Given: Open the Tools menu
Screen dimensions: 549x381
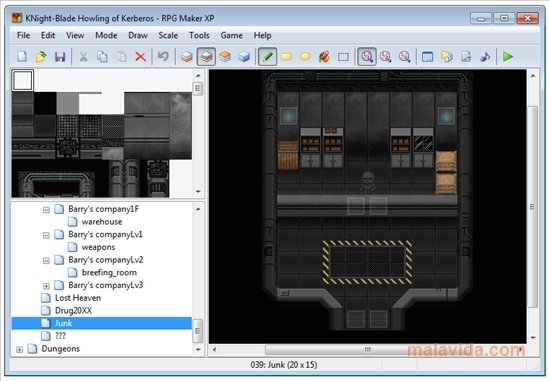Looking at the screenshot, I should 199,35.
